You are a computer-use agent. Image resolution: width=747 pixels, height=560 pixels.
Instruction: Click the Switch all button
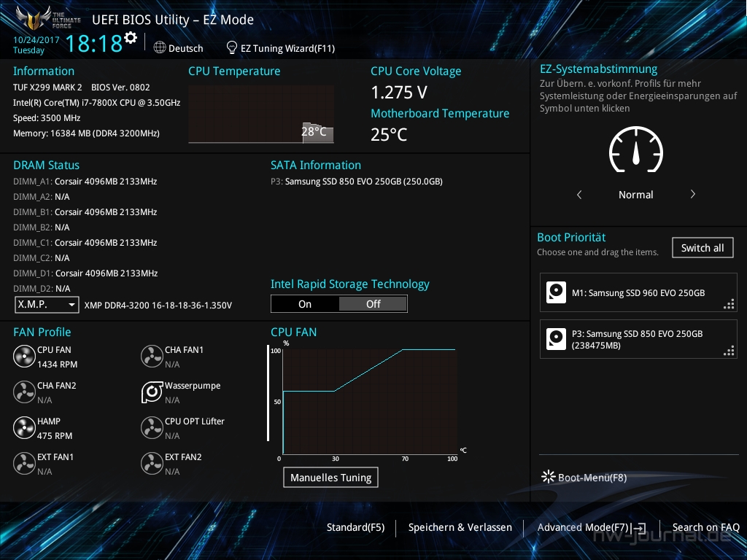[x=703, y=248]
